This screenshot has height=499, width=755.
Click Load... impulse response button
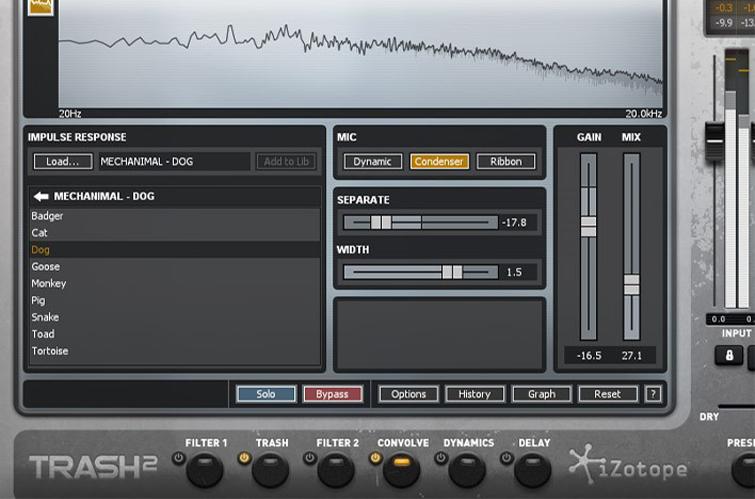[x=63, y=161]
